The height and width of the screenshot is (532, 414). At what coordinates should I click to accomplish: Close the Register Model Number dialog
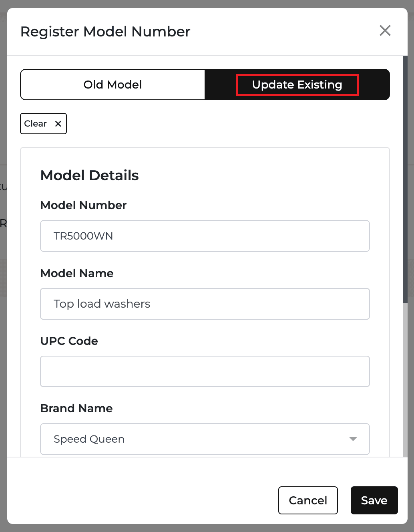pos(385,30)
